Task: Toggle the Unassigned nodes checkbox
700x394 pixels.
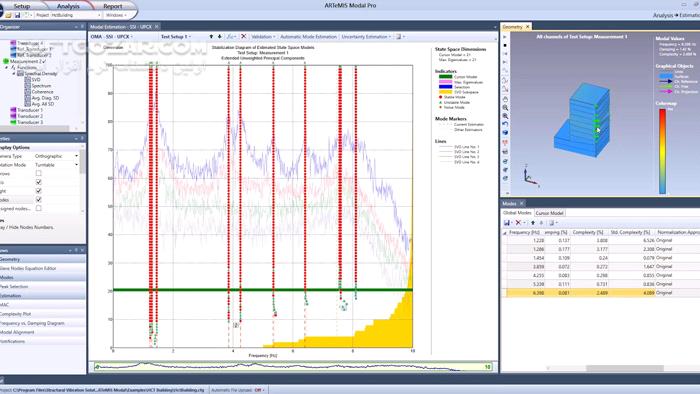Action: tap(38, 208)
